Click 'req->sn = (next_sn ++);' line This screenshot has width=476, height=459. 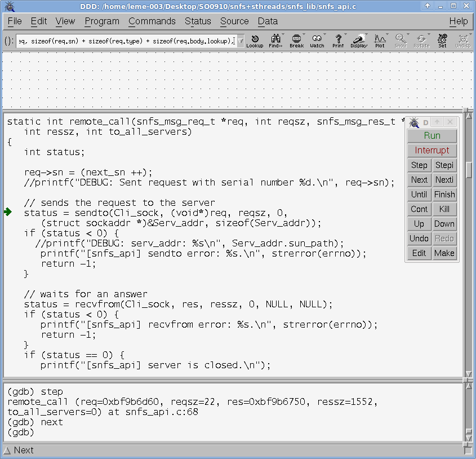88,172
